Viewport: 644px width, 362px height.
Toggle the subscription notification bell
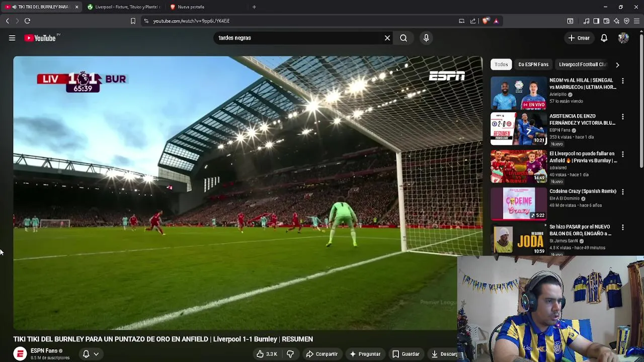click(86, 354)
